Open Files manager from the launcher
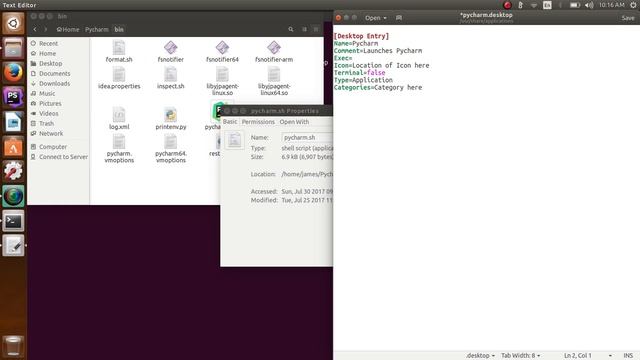This screenshot has height=360, width=640. pos(13,48)
